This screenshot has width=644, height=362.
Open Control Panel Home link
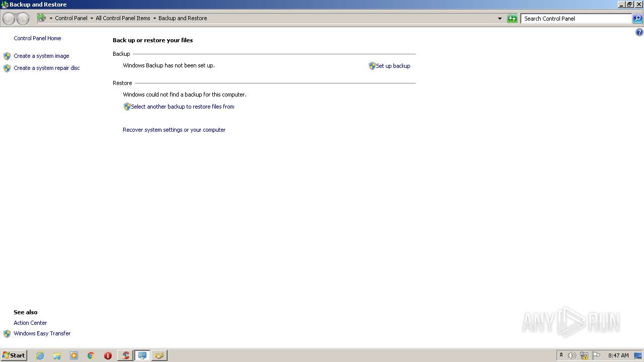[x=37, y=38]
